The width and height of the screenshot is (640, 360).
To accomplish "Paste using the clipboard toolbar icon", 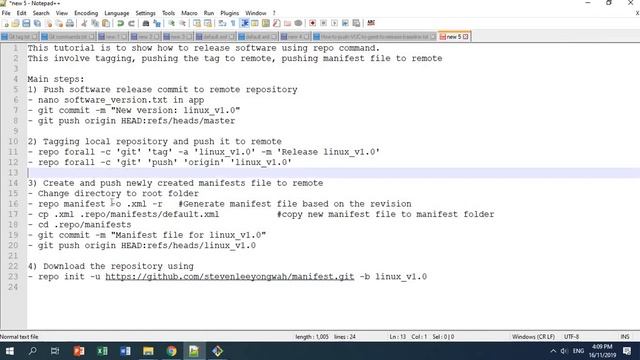I will coord(106,23).
